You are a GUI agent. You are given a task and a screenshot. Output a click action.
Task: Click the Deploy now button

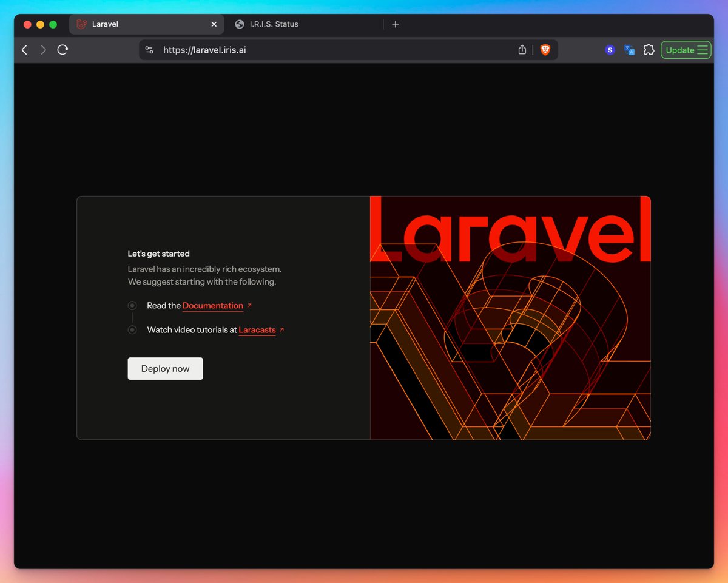(x=165, y=368)
